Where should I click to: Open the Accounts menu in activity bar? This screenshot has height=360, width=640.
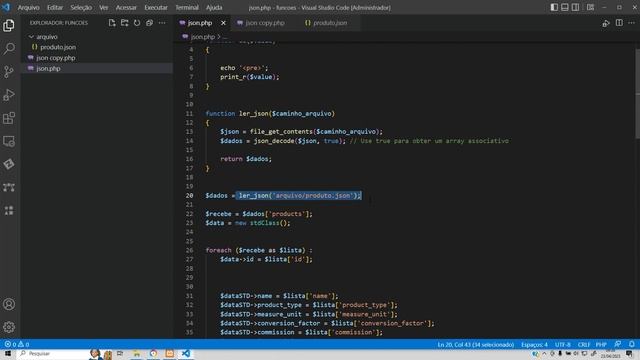point(9,304)
